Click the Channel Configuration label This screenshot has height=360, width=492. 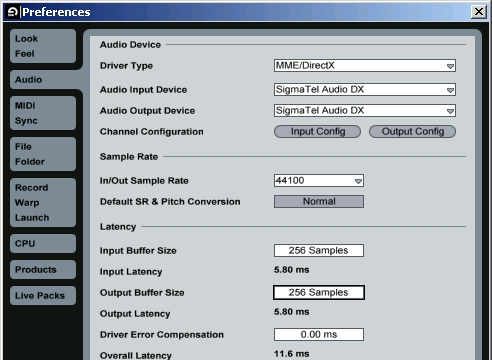tap(152, 132)
